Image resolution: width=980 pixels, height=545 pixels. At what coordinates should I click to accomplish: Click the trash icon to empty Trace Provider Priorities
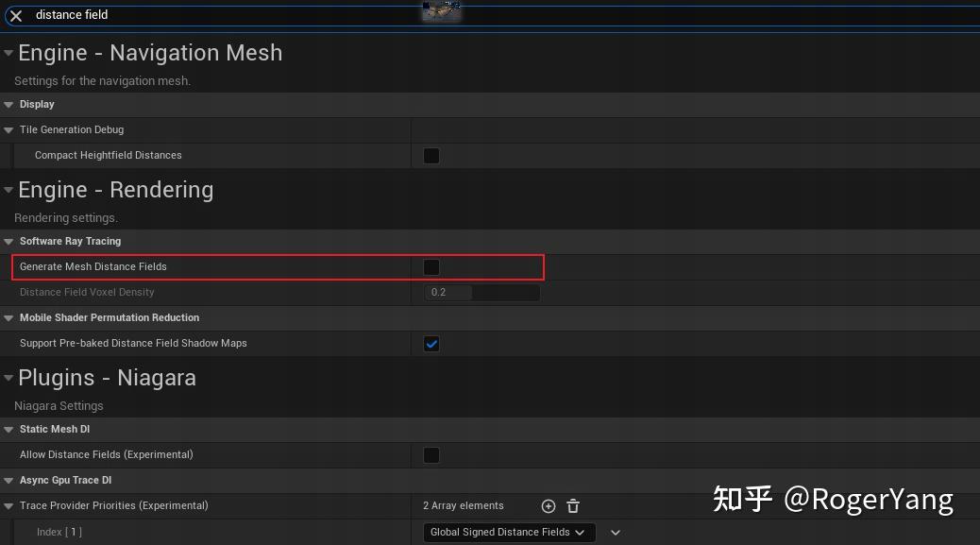pyautogui.click(x=573, y=505)
